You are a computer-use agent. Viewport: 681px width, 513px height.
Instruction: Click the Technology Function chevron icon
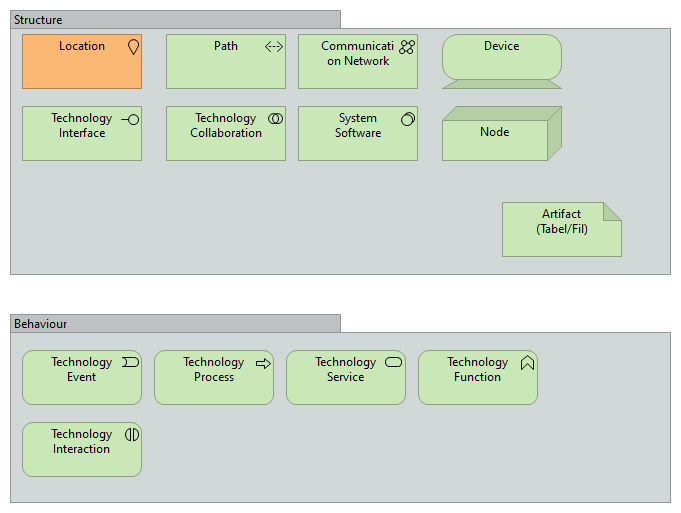527,363
